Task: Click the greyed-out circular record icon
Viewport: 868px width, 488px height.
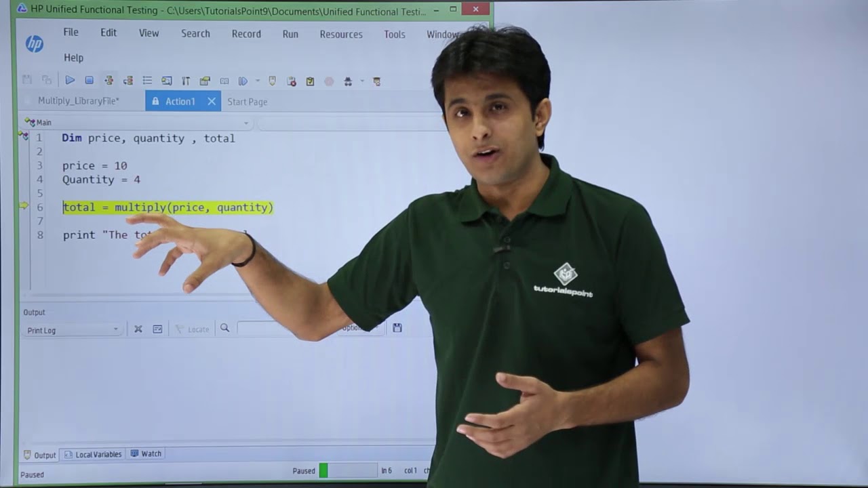Action: [329, 81]
